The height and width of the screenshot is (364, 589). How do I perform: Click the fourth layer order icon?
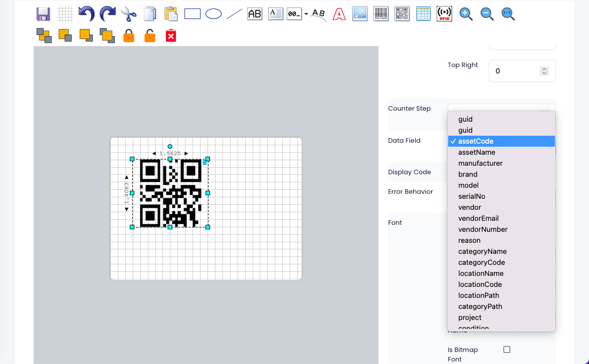107,36
